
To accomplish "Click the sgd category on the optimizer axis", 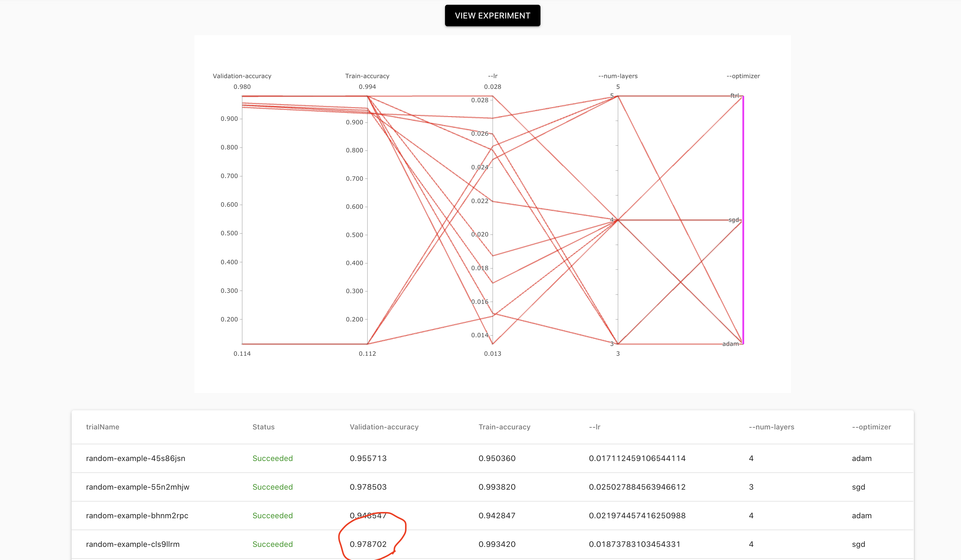I will click(733, 220).
